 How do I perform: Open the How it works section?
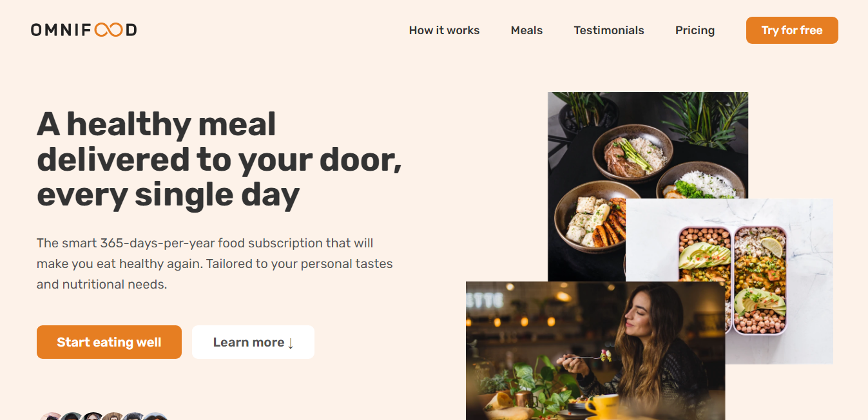[444, 30]
